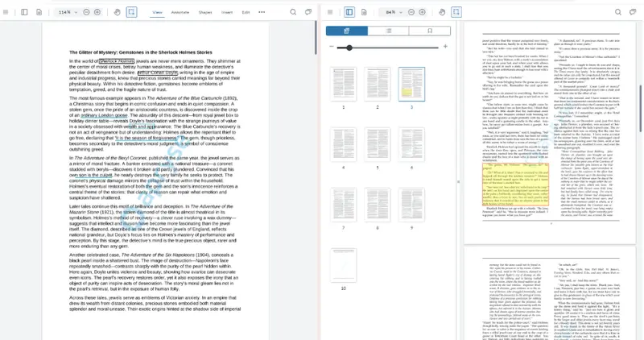644x340 pixels.
Task: Click the underlined 'season of forgiveness' quote
Action: [x=147, y=138]
